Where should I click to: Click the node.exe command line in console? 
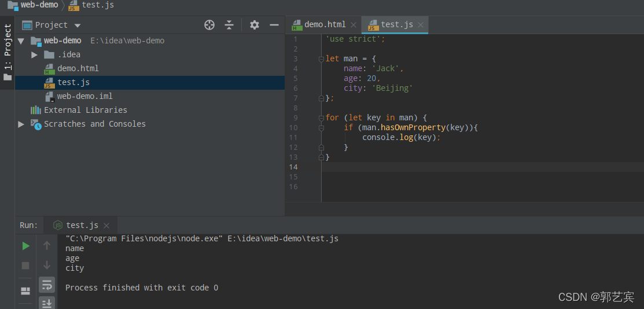(x=202, y=239)
